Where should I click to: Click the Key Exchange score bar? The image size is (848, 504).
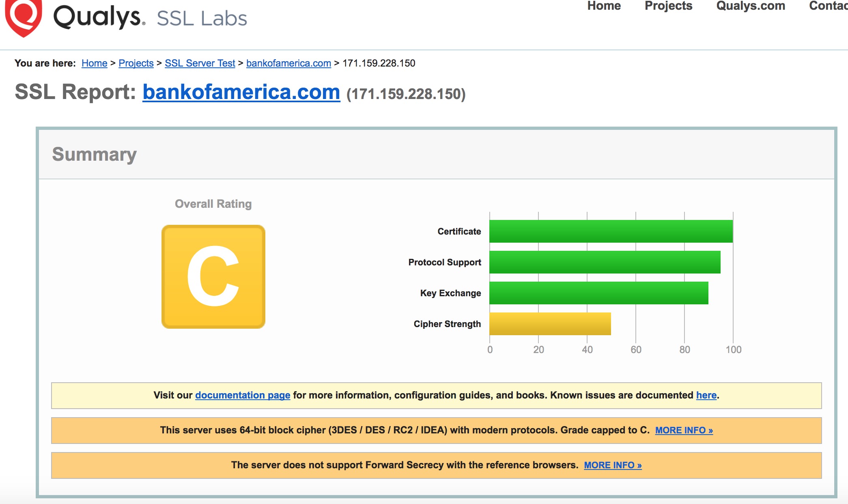pos(598,293)
